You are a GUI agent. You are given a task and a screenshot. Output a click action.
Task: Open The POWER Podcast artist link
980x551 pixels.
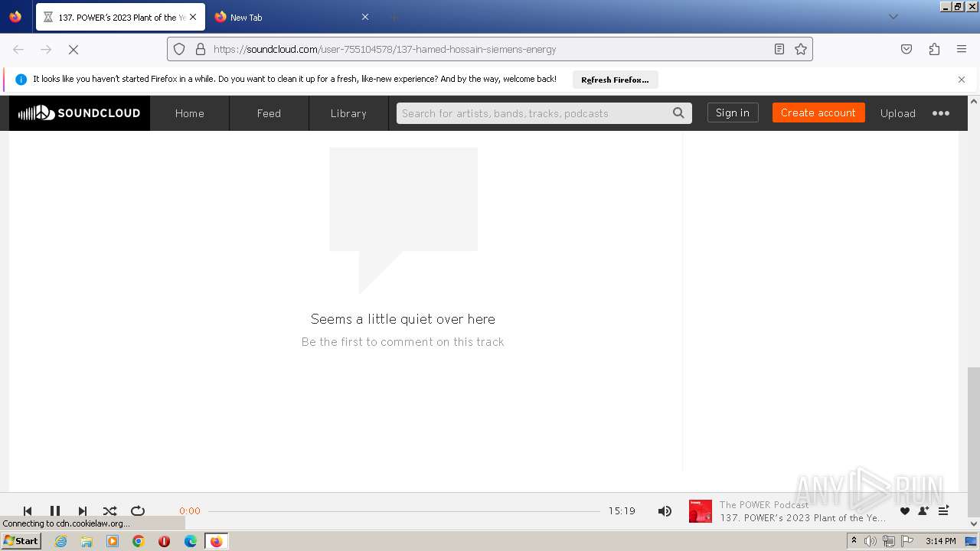[x=764, y=504]
